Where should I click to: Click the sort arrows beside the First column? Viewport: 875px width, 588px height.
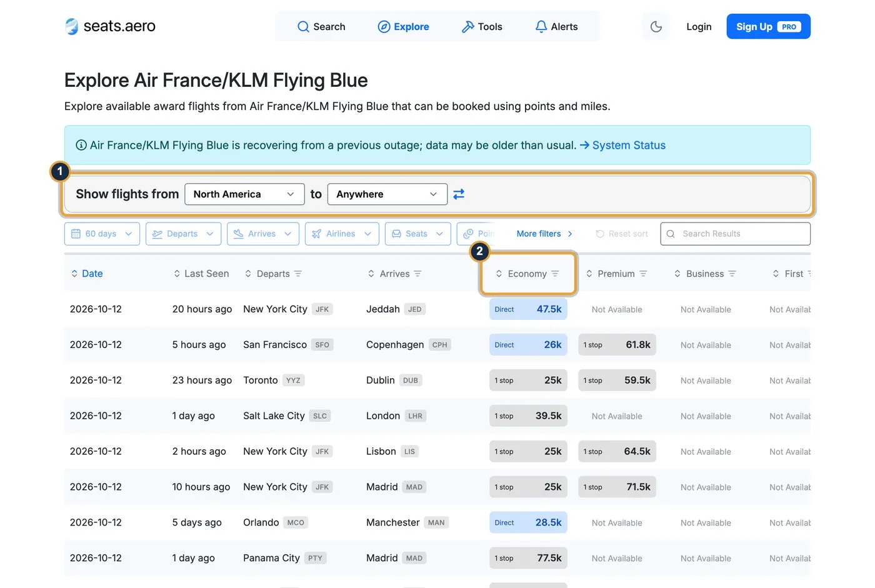(x=776, y=274)
